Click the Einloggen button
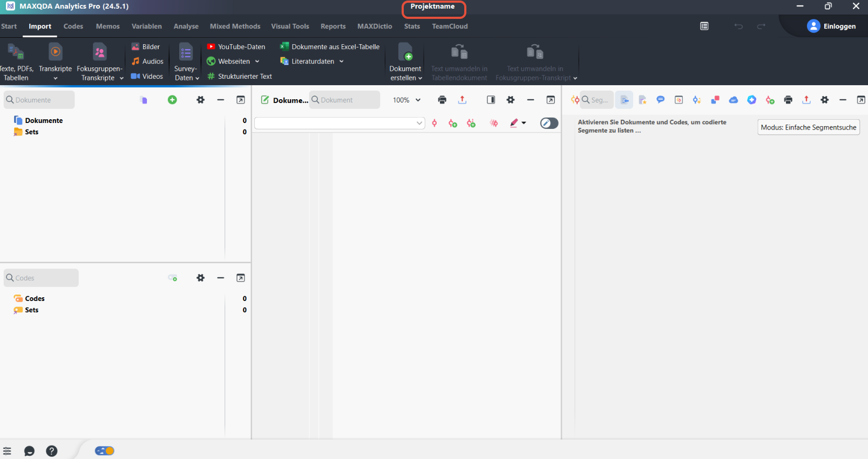The width and height of the screenshot is (868, 459). point(831,26)
